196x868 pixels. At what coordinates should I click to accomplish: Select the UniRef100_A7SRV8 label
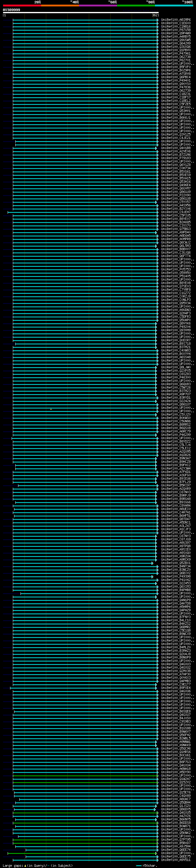coord(175,74)
